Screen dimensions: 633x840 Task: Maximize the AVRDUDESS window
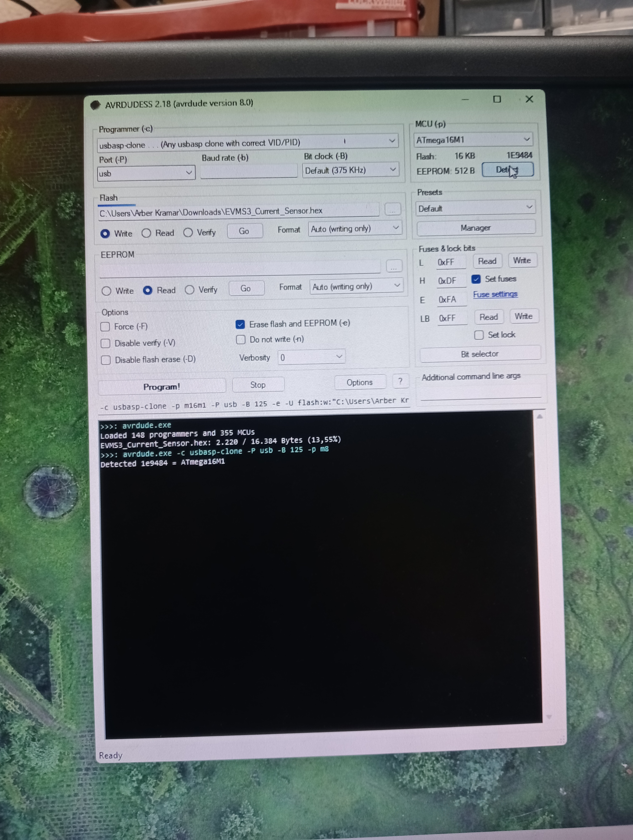click(x=497, y=99)
